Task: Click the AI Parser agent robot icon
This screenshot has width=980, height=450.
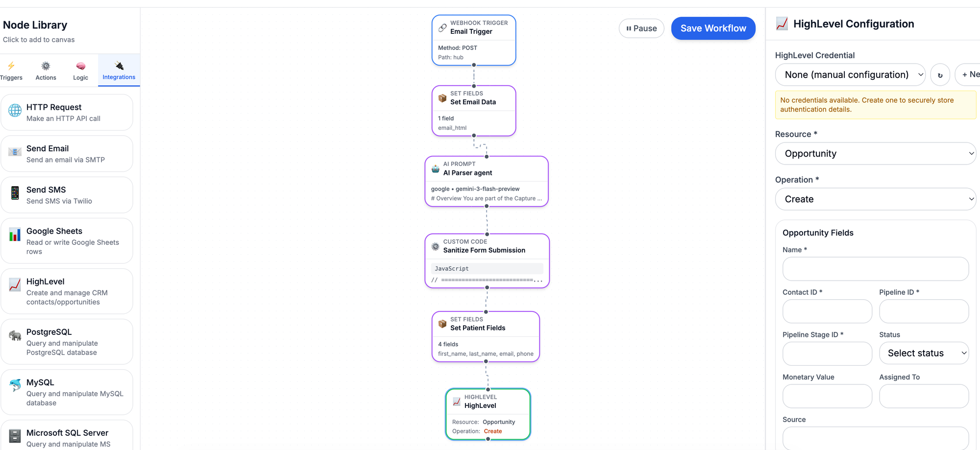Action: [435, 169]
